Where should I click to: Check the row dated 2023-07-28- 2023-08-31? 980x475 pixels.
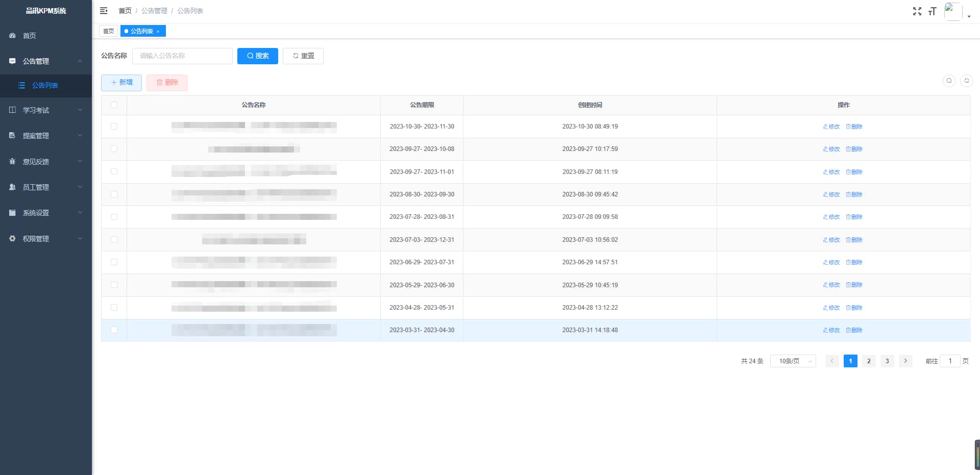pos(114,217)
